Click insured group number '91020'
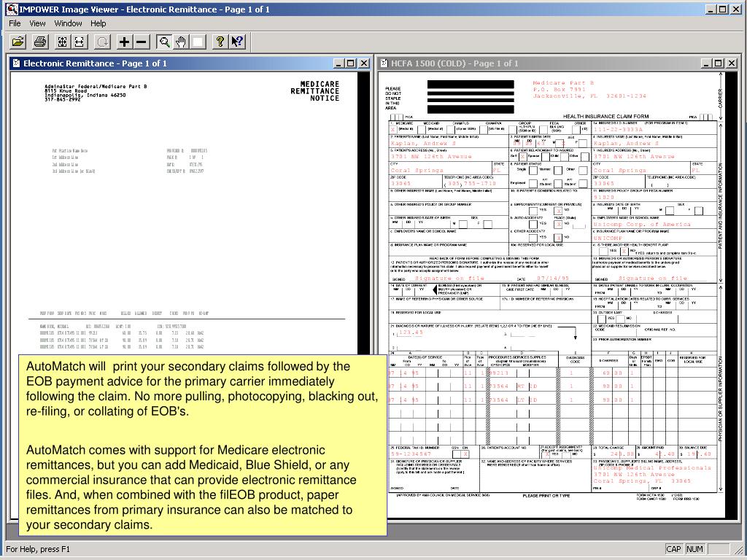 tap(603, 197)
